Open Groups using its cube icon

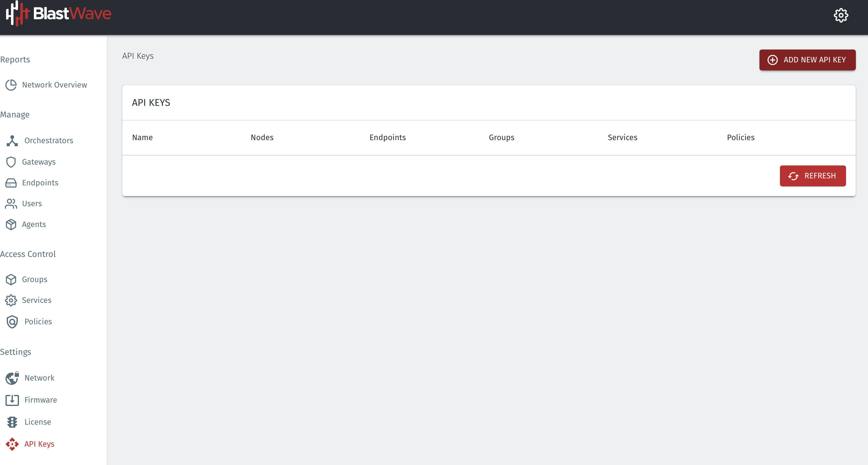point(11,279)
